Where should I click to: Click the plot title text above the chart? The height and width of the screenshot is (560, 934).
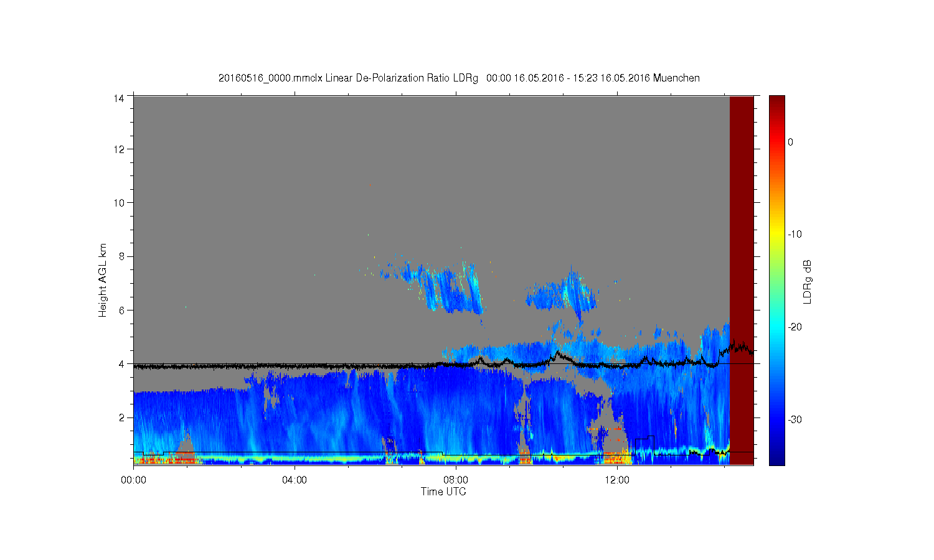point(459,78)
